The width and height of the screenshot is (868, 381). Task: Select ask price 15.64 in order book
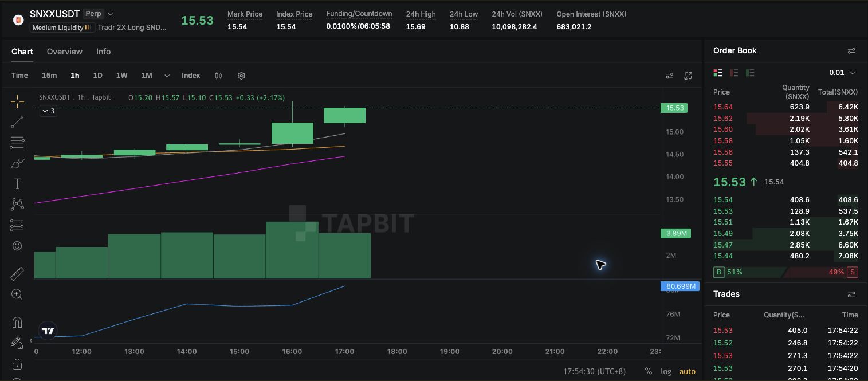coord(723,107)
